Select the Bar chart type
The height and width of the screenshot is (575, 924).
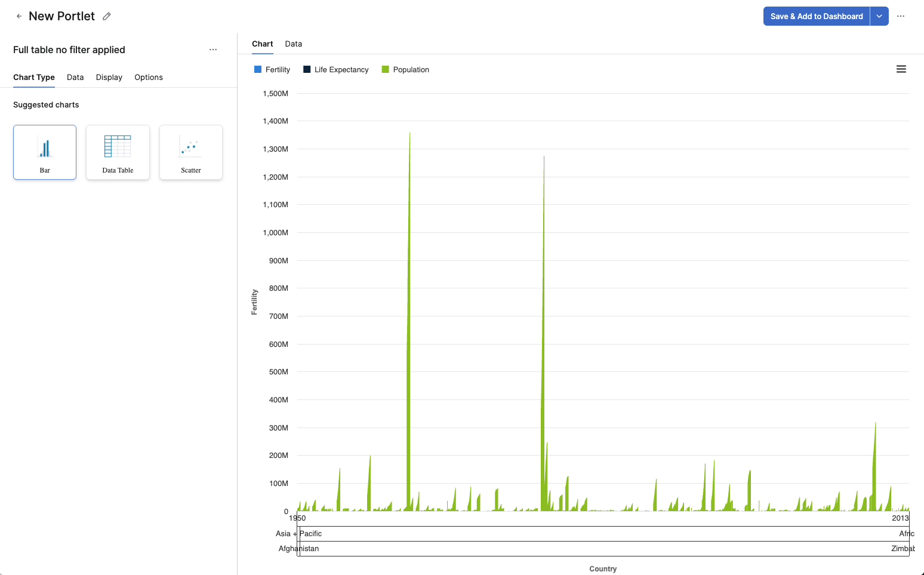click(45, 152)
